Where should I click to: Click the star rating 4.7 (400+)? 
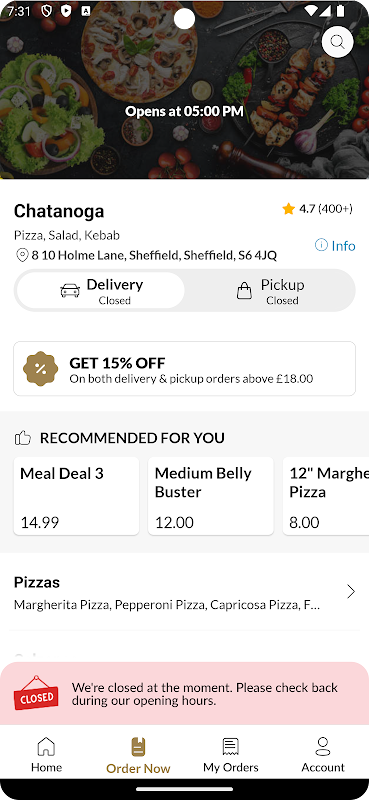point(317,209)
